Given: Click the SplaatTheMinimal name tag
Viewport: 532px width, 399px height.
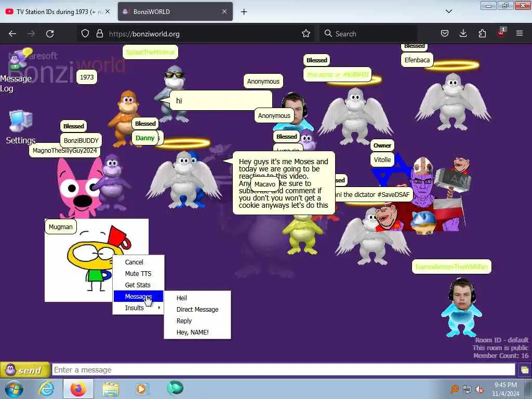Looking at the screenshot, I should (150, 52).
